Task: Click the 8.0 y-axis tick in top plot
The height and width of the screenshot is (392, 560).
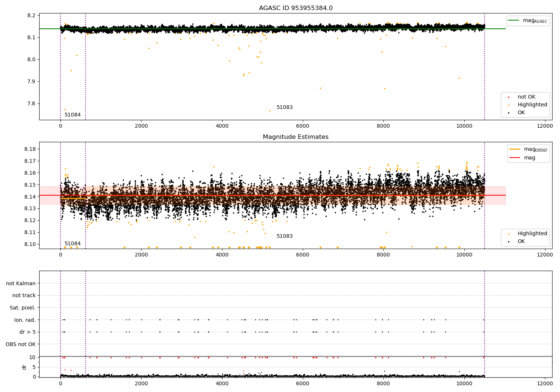Action: 32,60
